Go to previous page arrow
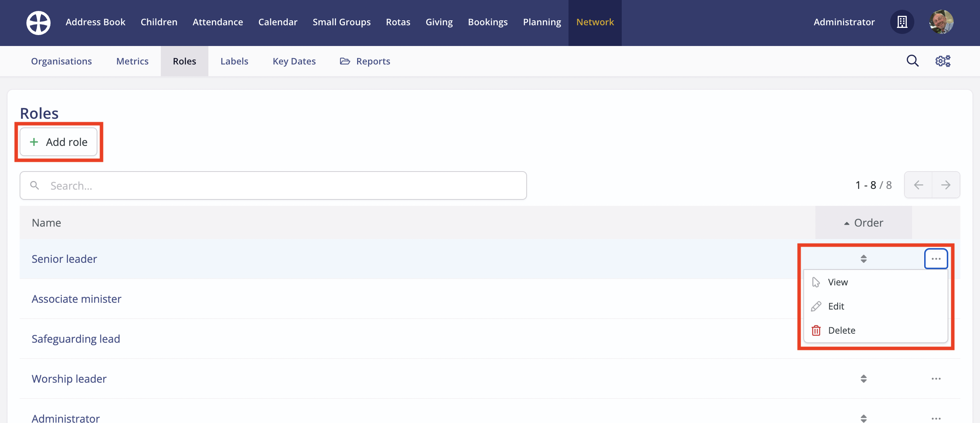 (918, 185)
